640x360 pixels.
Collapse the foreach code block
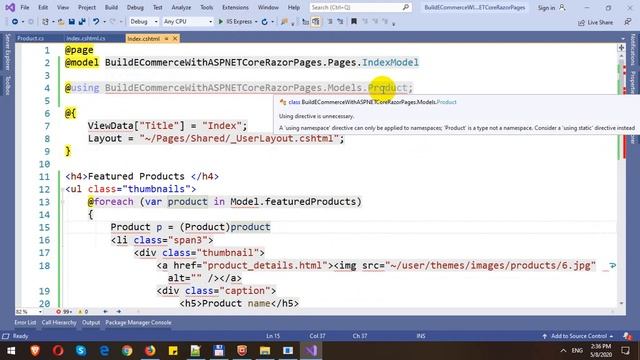click(62, 202)
